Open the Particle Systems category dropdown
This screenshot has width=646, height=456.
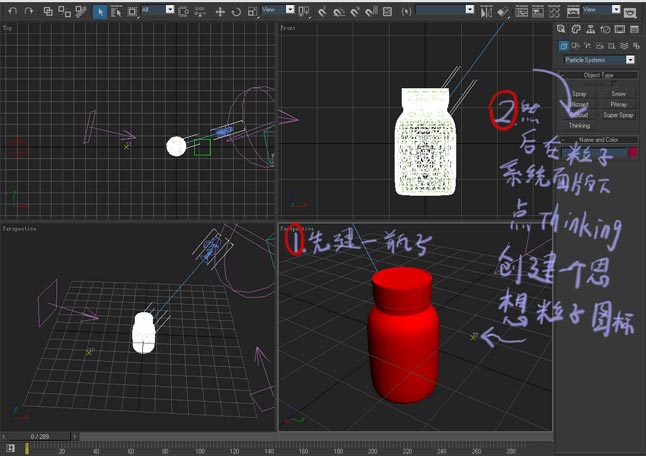click(x=597, y=60)
